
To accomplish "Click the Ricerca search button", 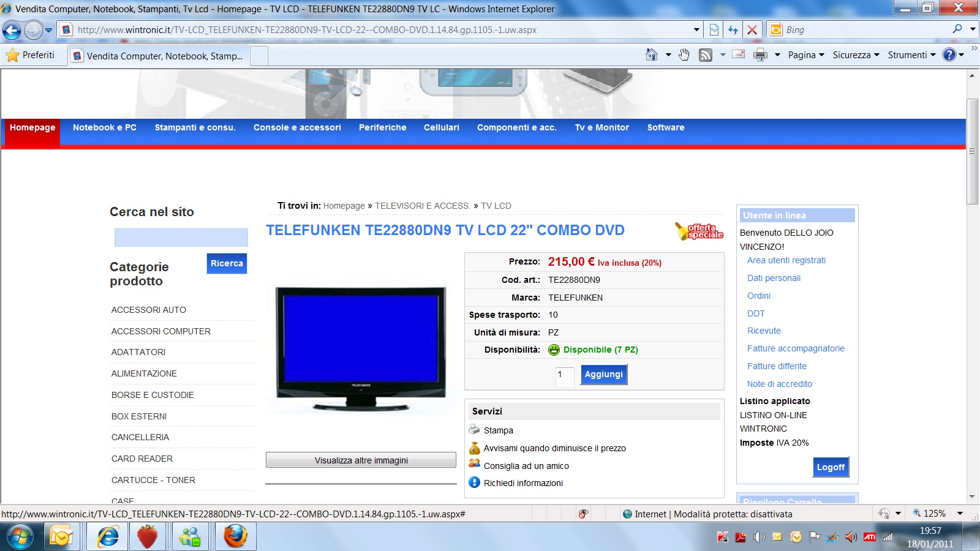I will 227,263.
